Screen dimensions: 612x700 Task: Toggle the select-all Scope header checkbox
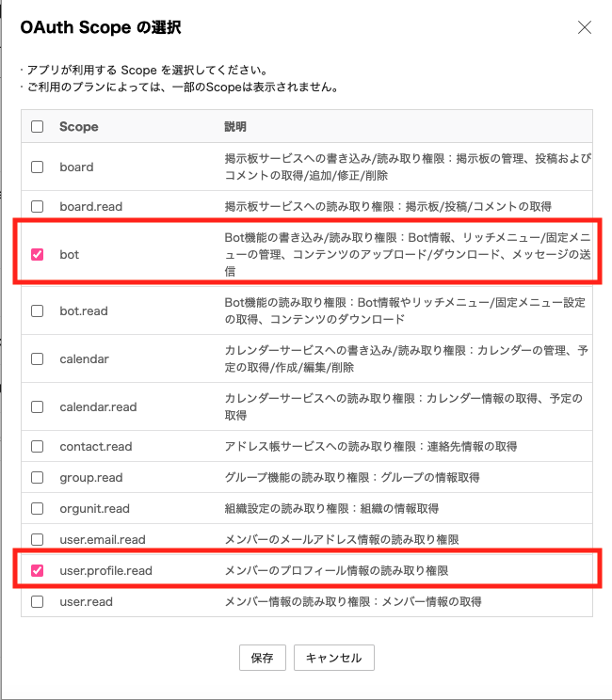click(x=38, y=126)
